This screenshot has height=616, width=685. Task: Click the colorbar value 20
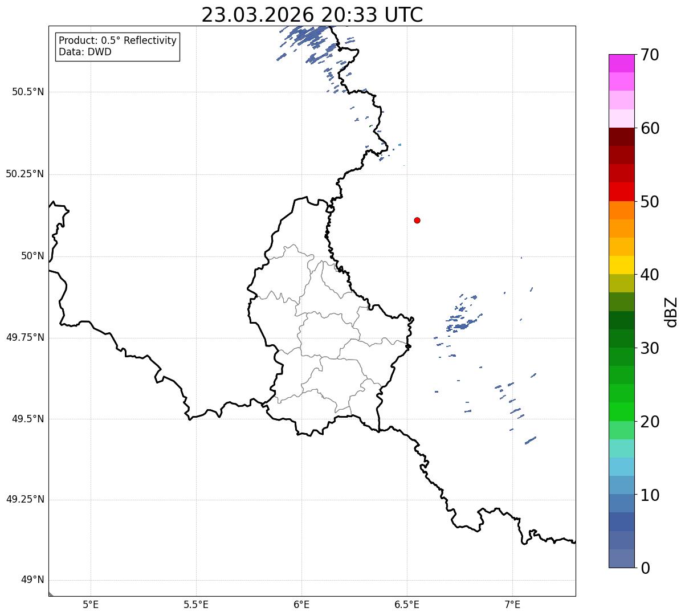tap(650, 422)
